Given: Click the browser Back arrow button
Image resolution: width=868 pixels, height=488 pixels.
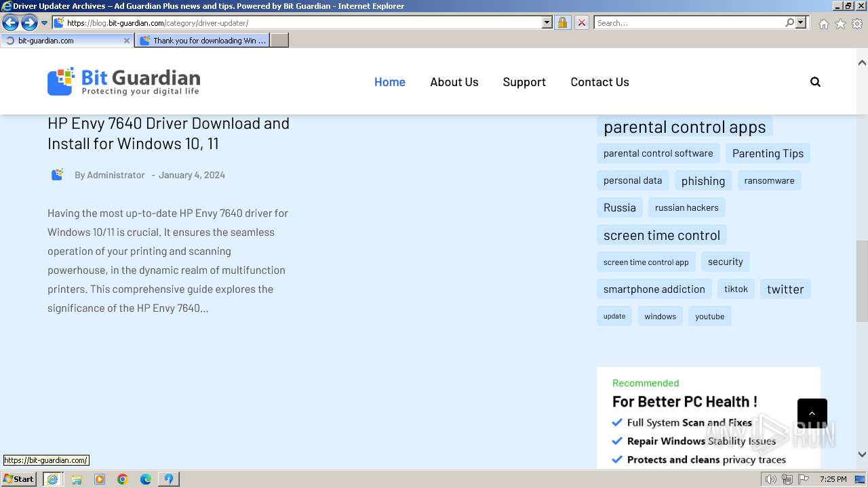Looking at the screenshot, I should coord(10,23).
